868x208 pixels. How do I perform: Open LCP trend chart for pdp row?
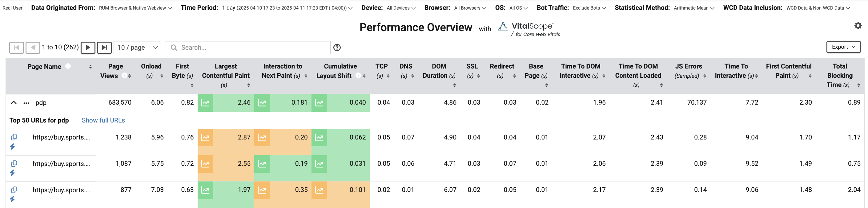tap(205, 103)
